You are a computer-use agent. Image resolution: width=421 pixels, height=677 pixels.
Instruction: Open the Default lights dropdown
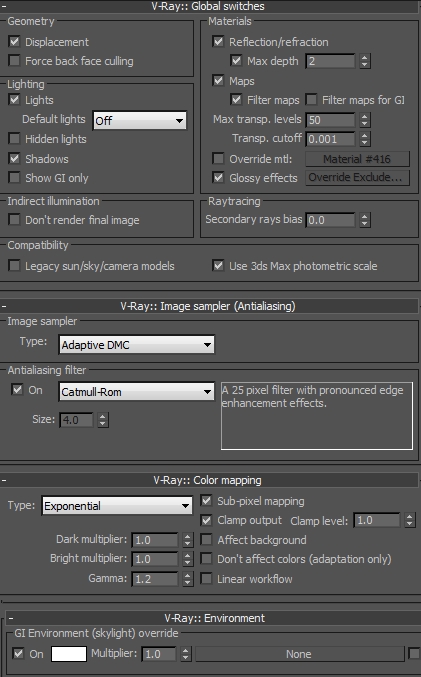coord(139,120)
